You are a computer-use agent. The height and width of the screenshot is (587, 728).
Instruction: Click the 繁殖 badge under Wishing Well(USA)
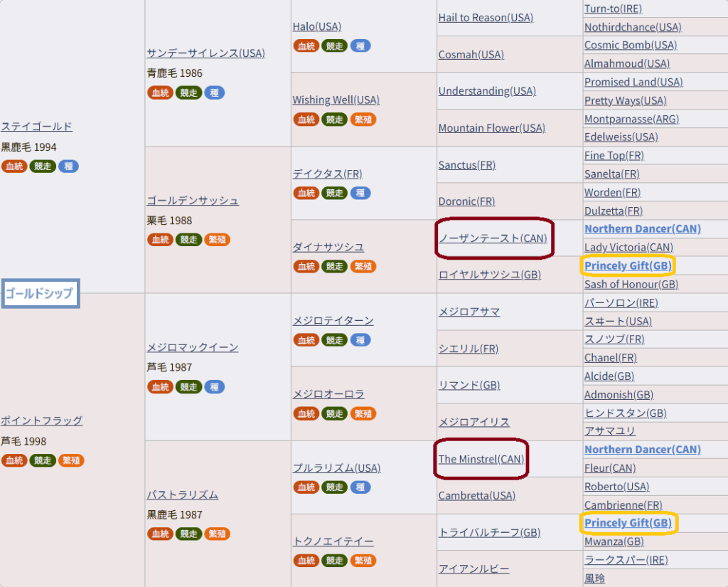363,120
